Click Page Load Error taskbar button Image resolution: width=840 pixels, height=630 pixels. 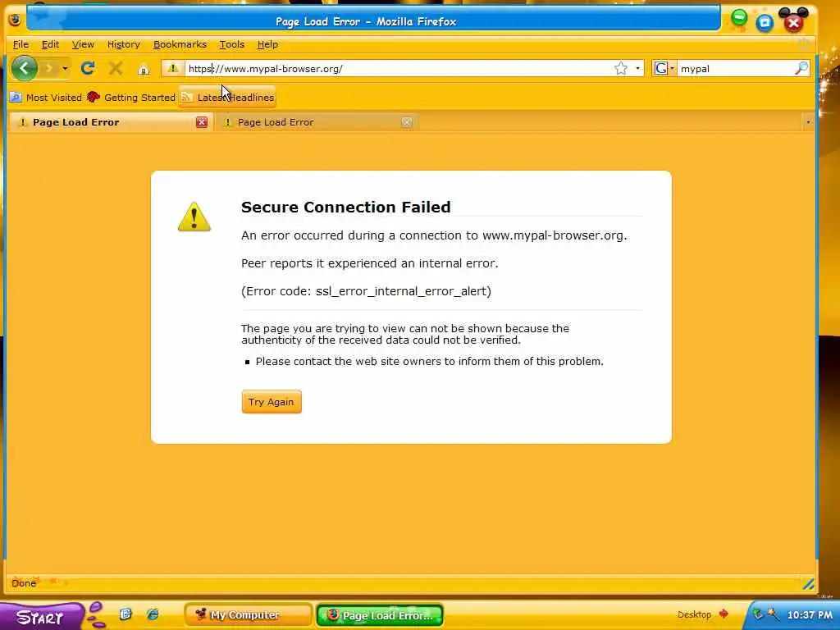[x=380, y=615]
